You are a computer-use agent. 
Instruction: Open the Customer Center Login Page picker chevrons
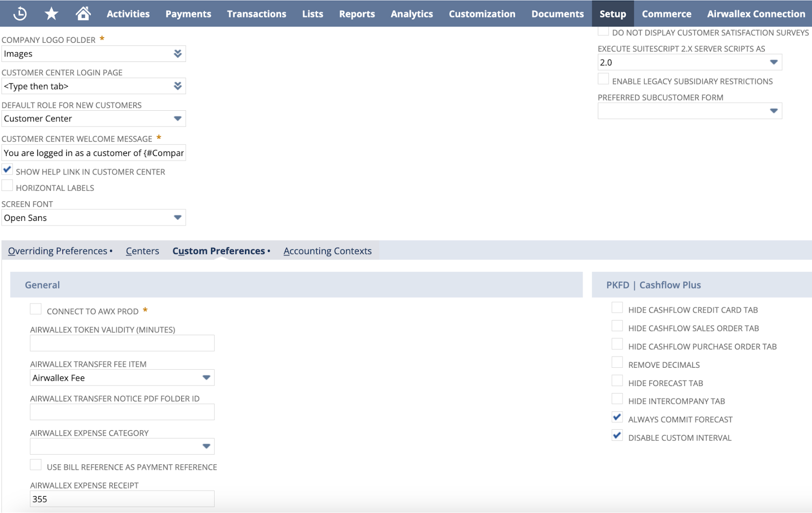(x=178, y=86)
